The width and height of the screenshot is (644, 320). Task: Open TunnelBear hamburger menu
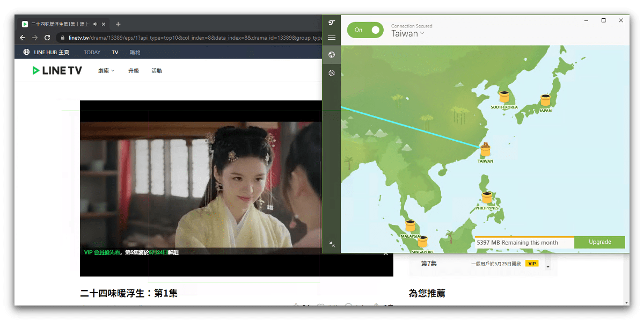click(332, 38)
